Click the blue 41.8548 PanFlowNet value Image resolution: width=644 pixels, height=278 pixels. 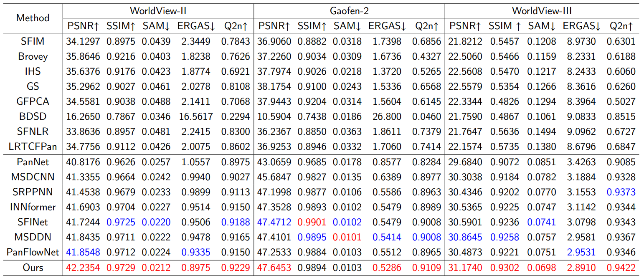click(83, 252)
